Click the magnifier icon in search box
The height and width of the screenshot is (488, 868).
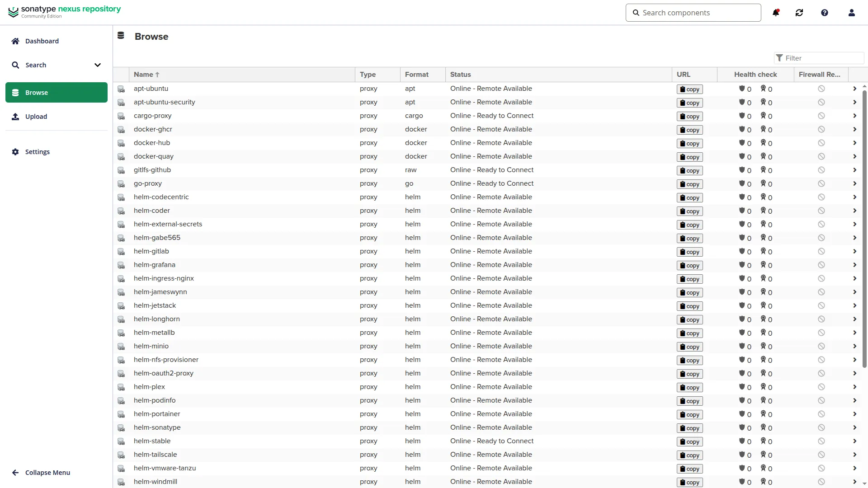click(636, 13)
